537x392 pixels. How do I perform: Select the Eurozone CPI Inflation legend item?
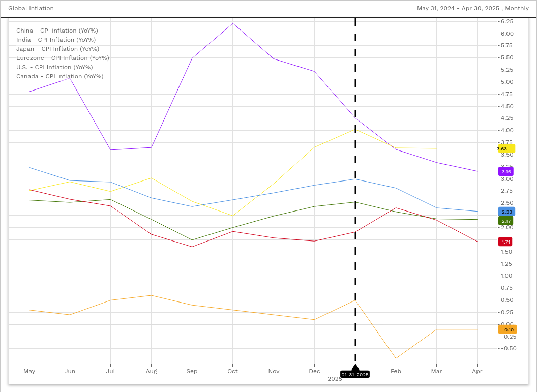click(x=63, y=58)
